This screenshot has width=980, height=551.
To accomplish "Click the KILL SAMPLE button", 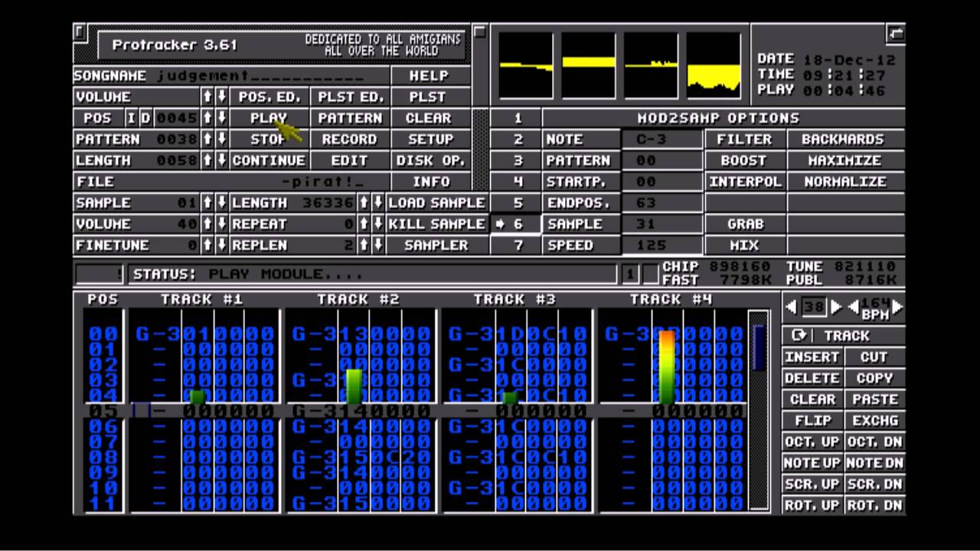I will [436, 224].
